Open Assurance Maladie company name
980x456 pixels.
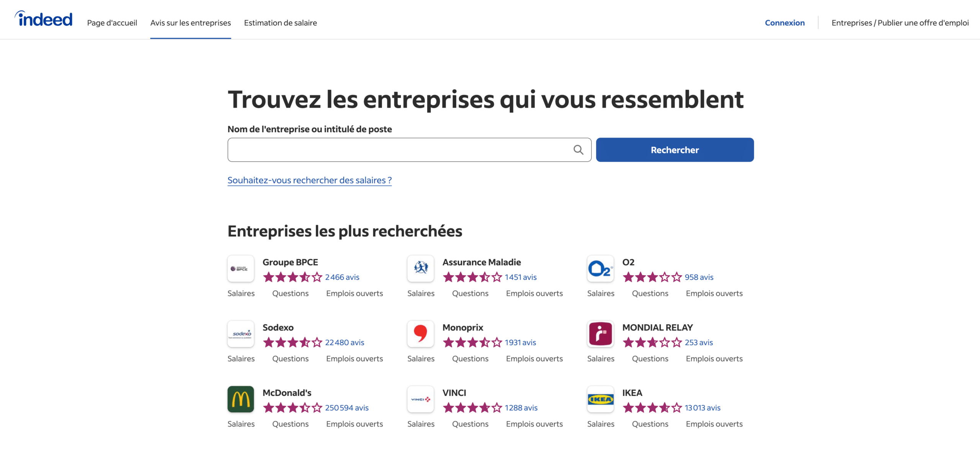point(482,262)
